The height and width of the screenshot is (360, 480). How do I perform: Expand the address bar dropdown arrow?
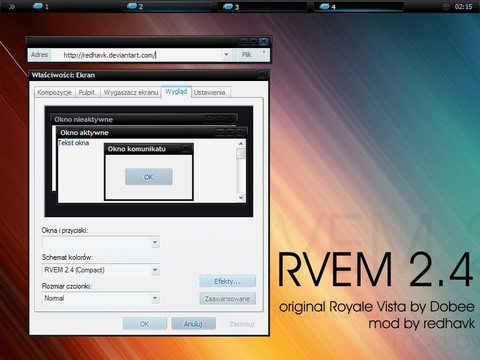click(x=226, y=55)
